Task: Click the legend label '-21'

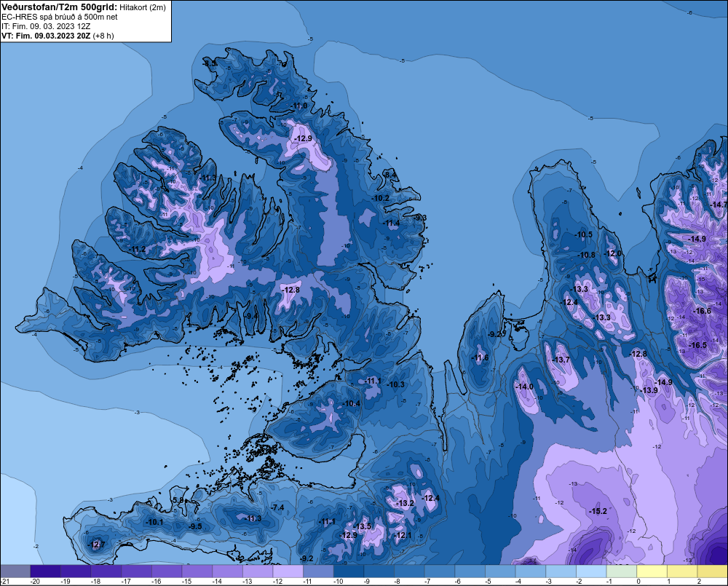Action: tap(5, 582)
